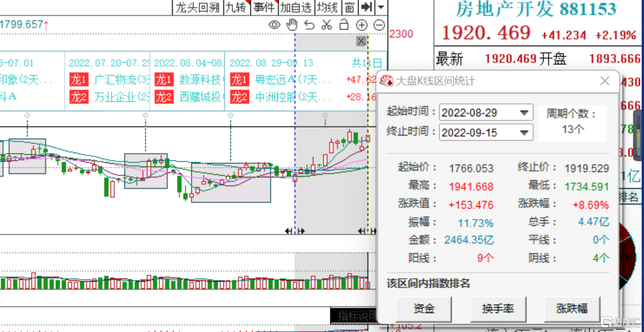
Task: Click the 换手率 ranking button
Action: tap(498, 309)
